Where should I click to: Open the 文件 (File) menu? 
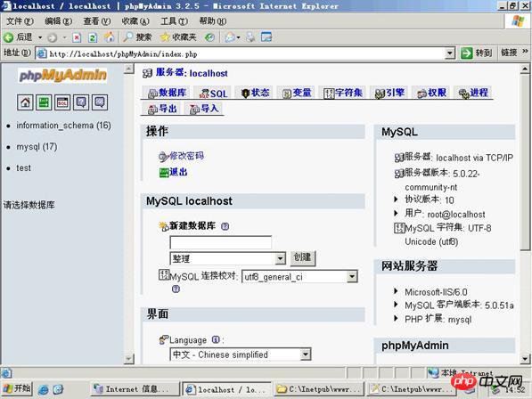[20, 21]
